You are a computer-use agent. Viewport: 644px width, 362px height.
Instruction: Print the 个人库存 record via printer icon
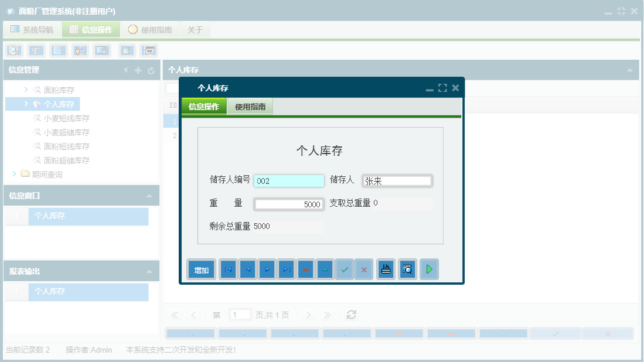coord(386,269)
